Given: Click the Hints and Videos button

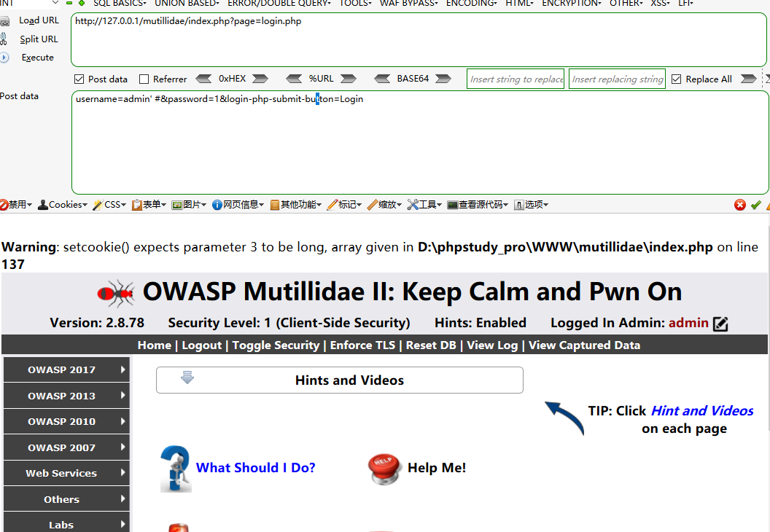Looking at the screenshot, I should 340,380.
